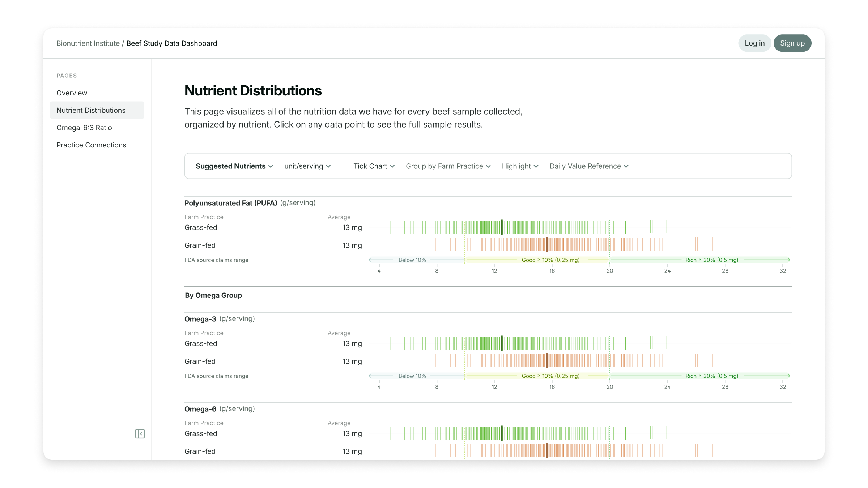Image resolution: width=868 pixels, height=488 pixels.
Task: Click the chevron beside Highlight
Action: click(x=536, y=166)
